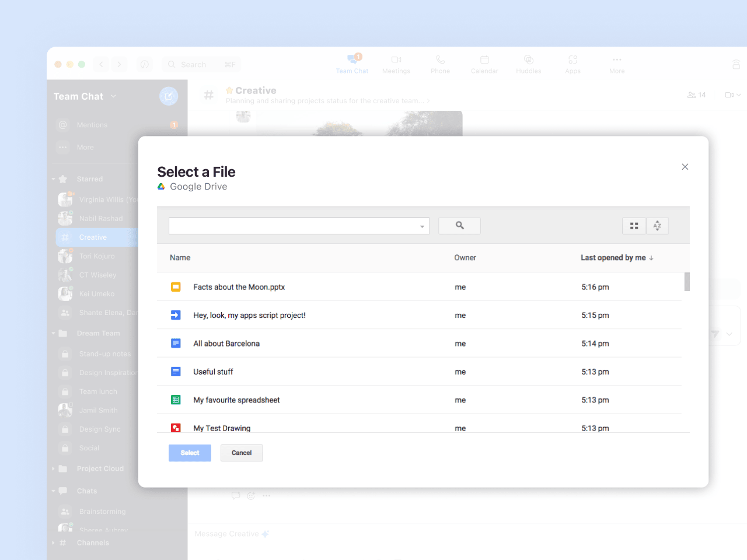The width and height of the screenshot is (747, 560).
Task: Collapse the Dream Team folder in the sidebar
Action: 53,333
